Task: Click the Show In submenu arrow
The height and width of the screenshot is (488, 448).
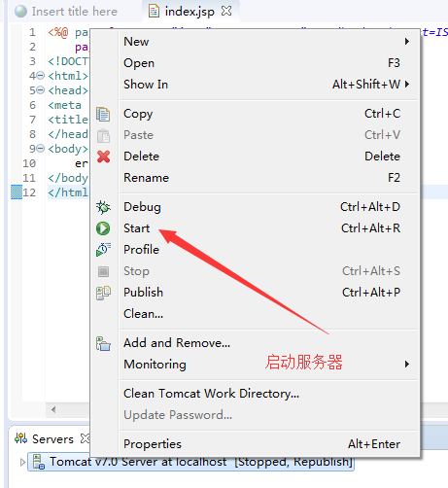Action: tap(407, 85)
